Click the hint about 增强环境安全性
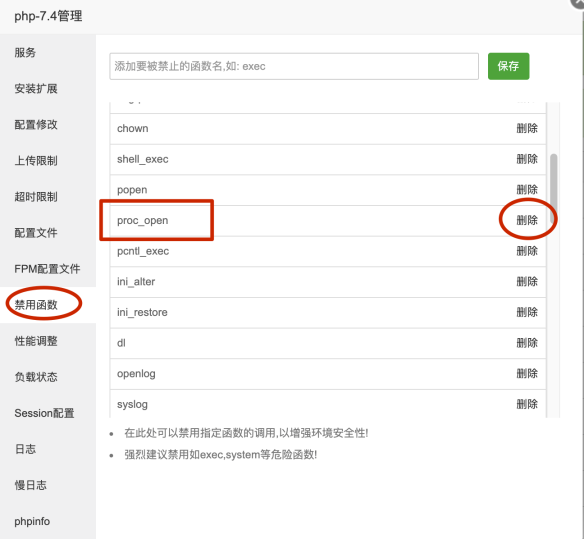584x539 pixels. pyautogui.click(x=246, y=433)
